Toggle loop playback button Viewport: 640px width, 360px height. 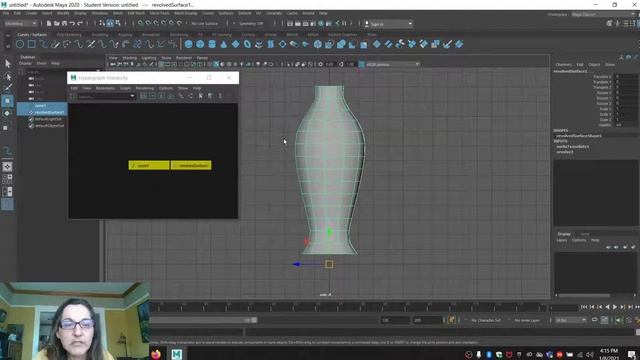[x=595, y=320]
